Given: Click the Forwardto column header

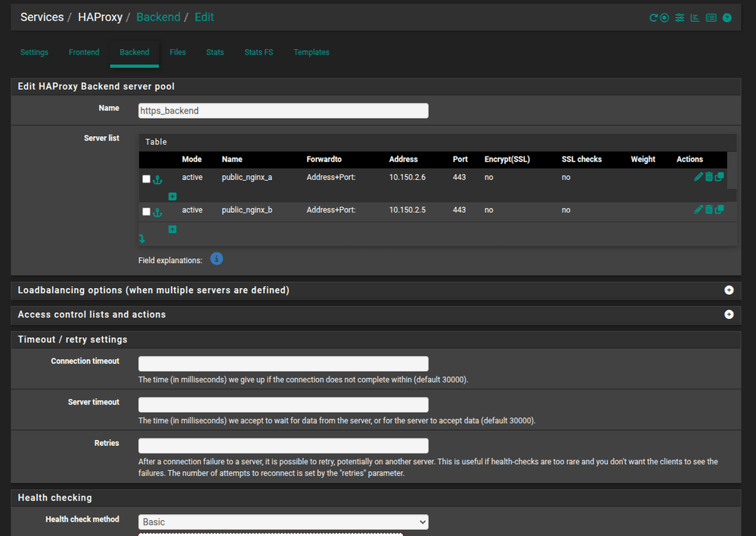Looking at the screenshot, I should tap(324, 159).
